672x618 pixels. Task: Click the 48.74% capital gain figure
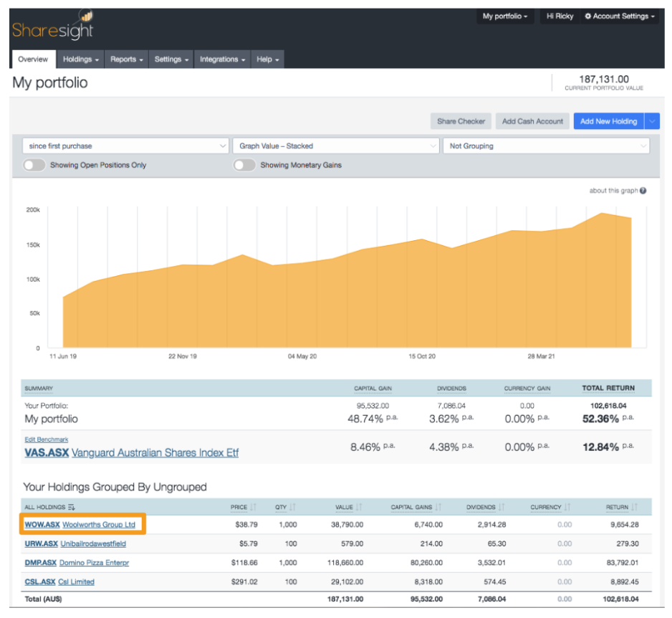(365, 419)
